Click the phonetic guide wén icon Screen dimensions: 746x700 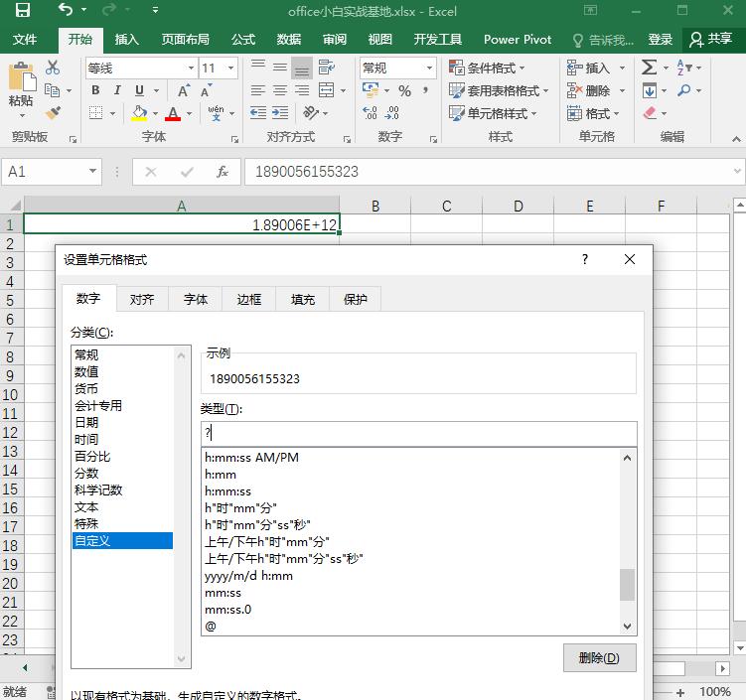pos(216,113)
